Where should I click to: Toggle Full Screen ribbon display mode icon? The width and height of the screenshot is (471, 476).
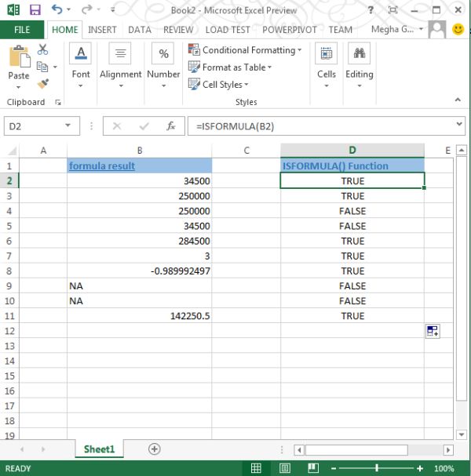(392, 10)
